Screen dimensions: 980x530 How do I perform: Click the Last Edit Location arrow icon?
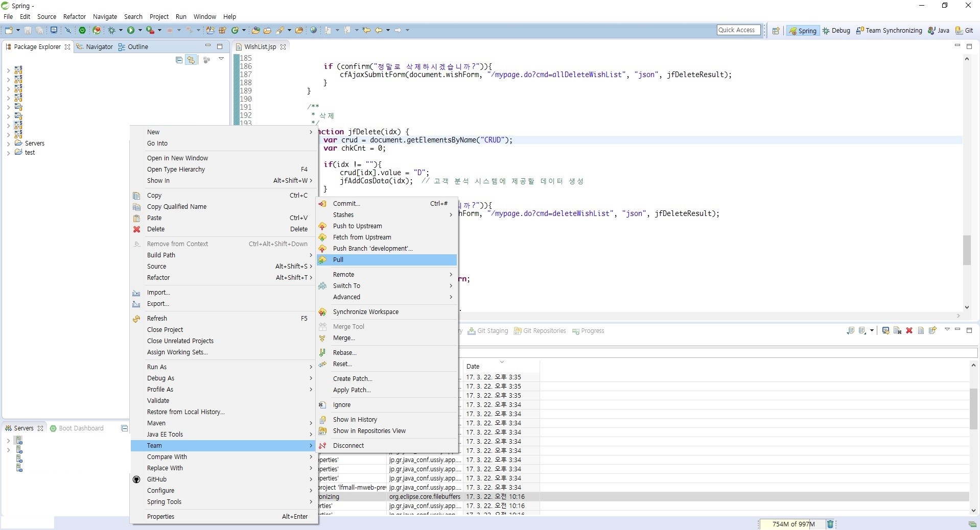click(366, 30)
